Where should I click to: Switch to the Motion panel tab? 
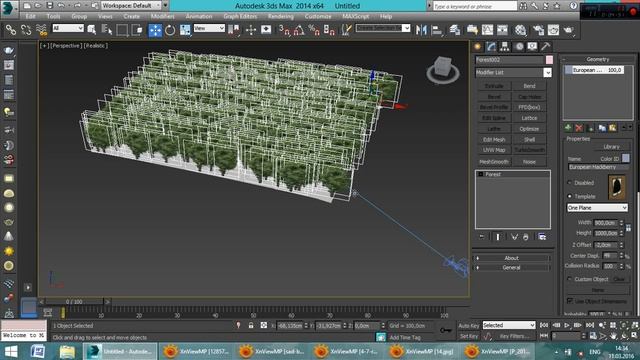pyautogui.click(x=519, y=47)
